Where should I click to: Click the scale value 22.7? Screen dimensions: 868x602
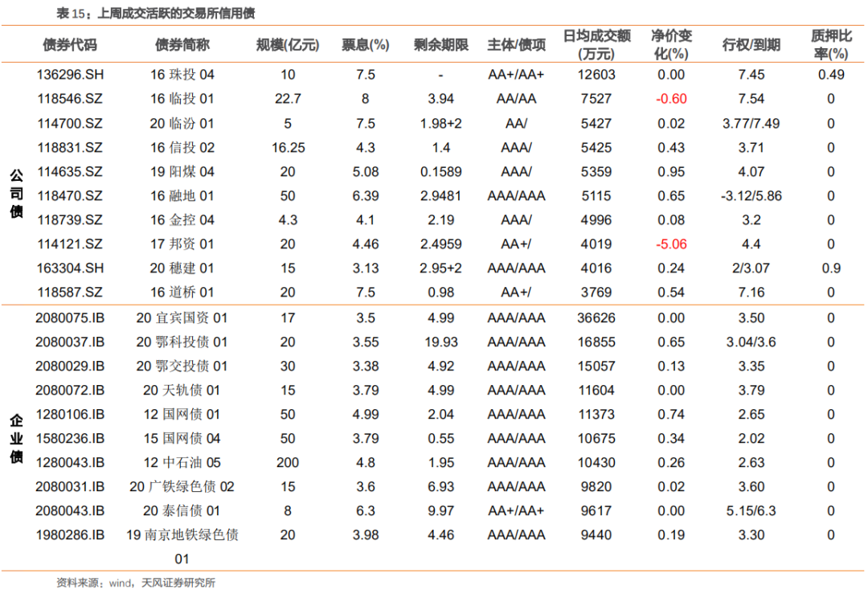(x=288, y=99)
